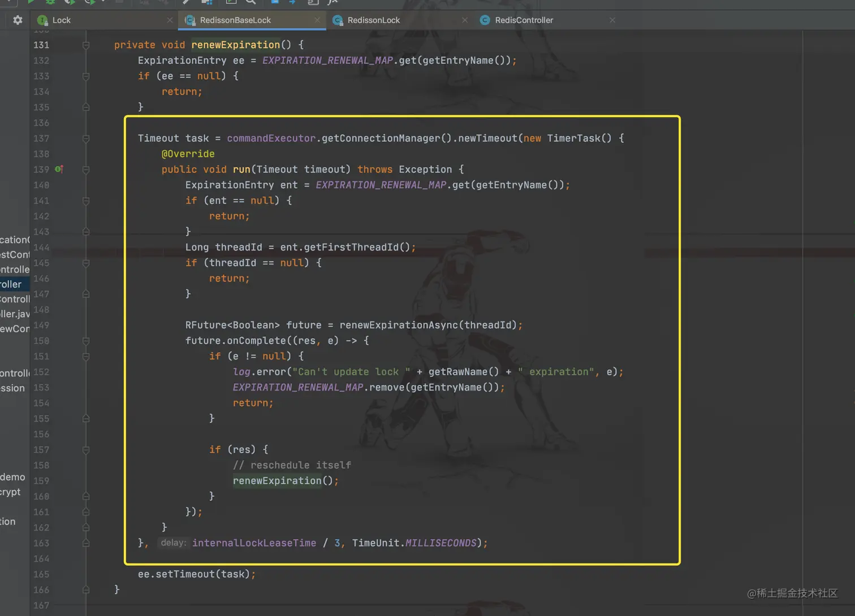Collapse the renewExpiration method at line 131
The height and width of the screenshot is (616, 855).
(x=86, y=45)
